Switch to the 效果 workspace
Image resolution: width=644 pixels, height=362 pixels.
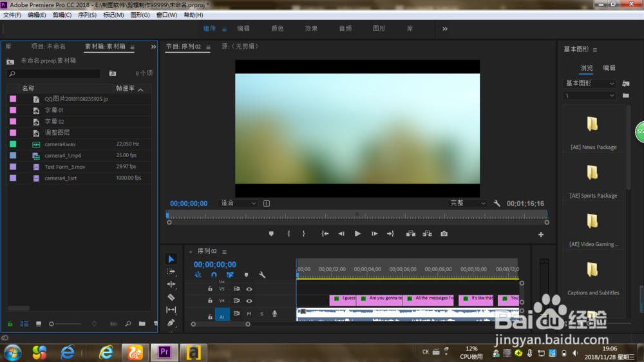coord(311,28)
